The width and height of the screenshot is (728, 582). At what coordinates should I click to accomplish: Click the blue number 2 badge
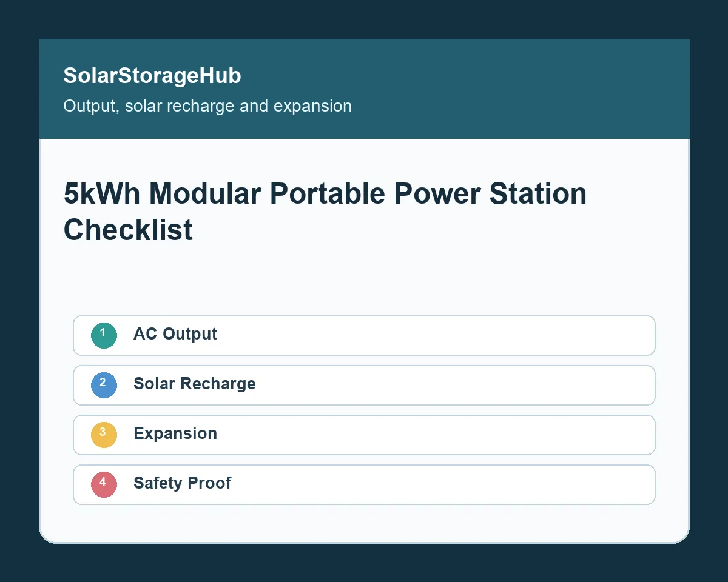click(104, 385)
